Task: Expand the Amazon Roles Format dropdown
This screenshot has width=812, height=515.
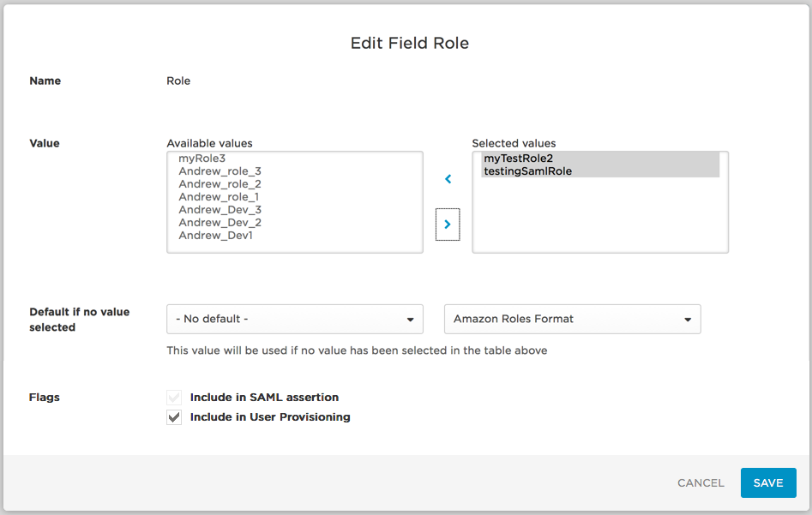Action: click(x=572, y=319)
